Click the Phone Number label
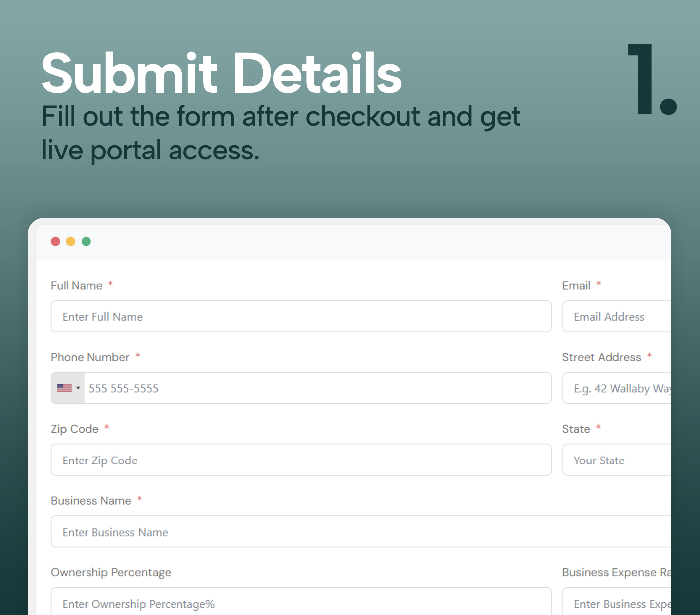This screenshot has width=700, height=615. [90, 357]
